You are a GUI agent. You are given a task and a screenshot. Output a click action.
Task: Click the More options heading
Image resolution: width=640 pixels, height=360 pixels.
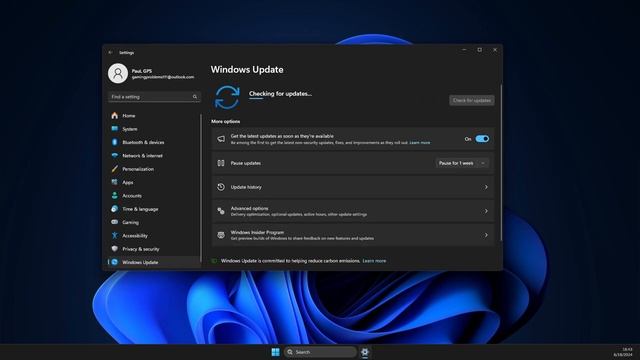tap(225, 122)
